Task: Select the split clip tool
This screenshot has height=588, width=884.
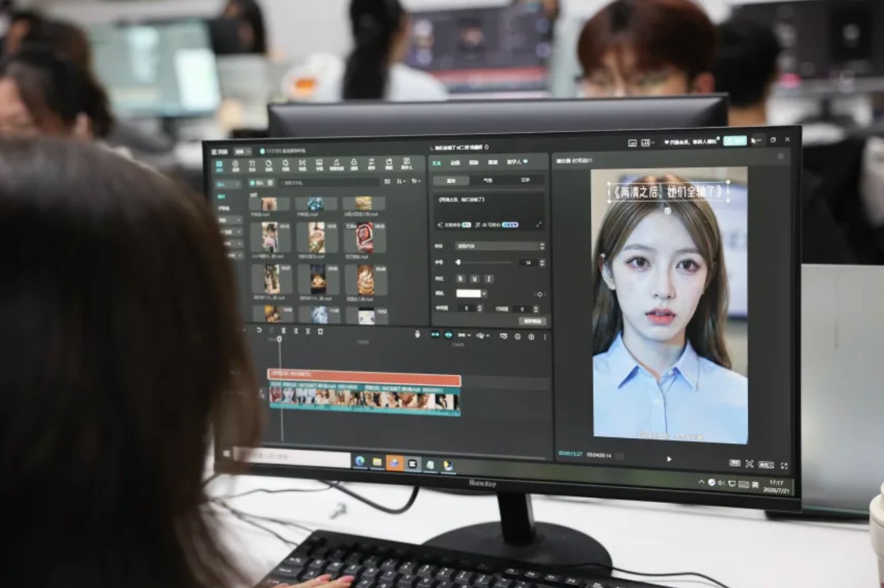Action: (x=283, y=331)
